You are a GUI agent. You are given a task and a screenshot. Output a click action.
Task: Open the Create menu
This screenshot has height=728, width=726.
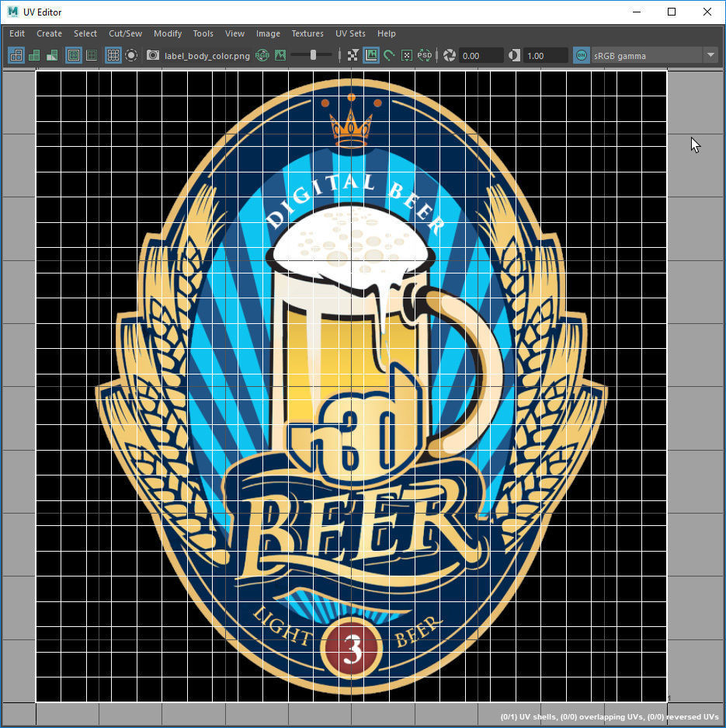coord(49,33)
